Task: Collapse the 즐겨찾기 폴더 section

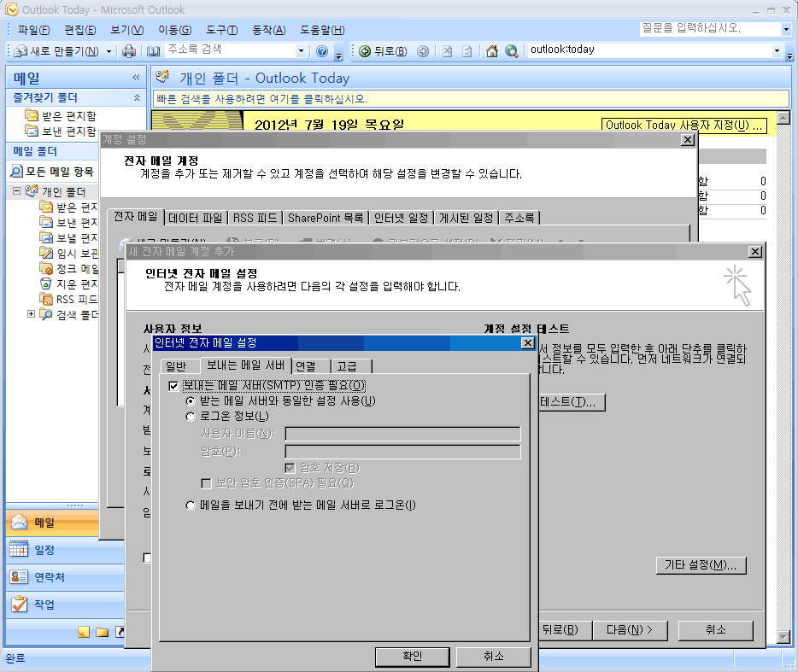Action: (x=137, y=97)
